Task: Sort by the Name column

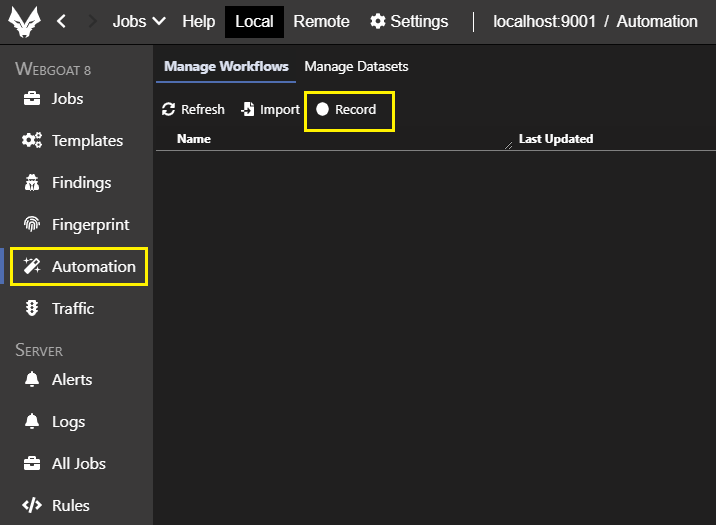Action: (194, 139)
